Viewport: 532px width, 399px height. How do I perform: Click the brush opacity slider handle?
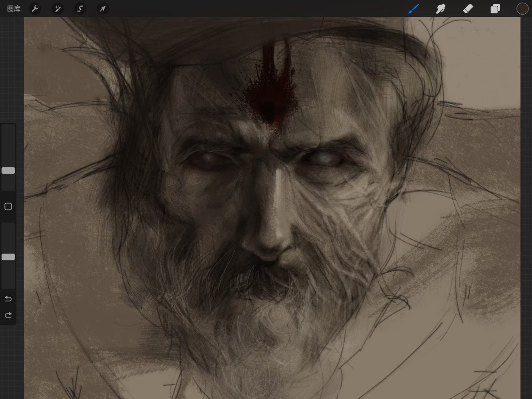pos(8,257)
